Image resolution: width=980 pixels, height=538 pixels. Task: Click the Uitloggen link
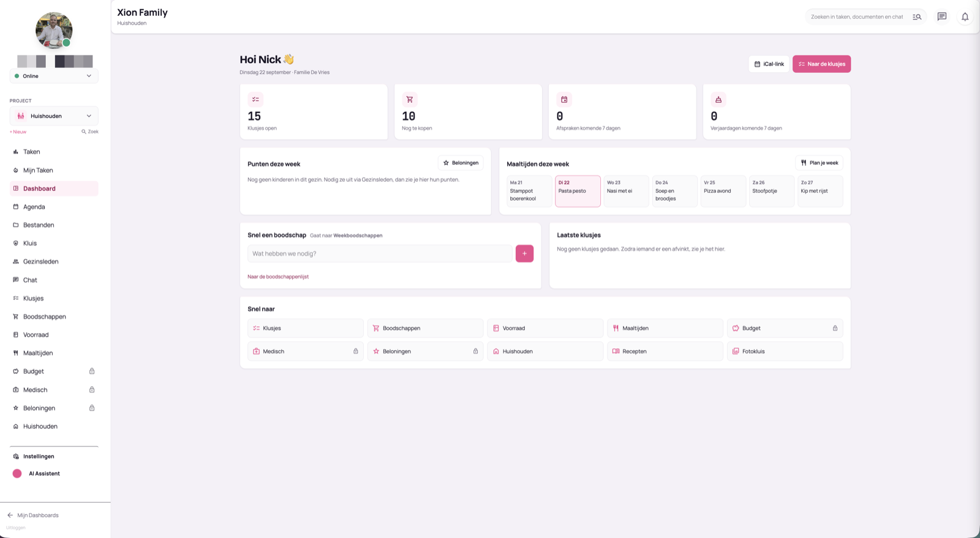point(16,528)
